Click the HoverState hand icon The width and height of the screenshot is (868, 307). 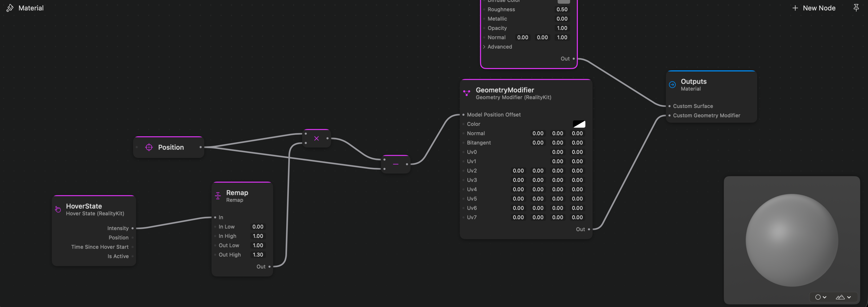tap(58, 210)
